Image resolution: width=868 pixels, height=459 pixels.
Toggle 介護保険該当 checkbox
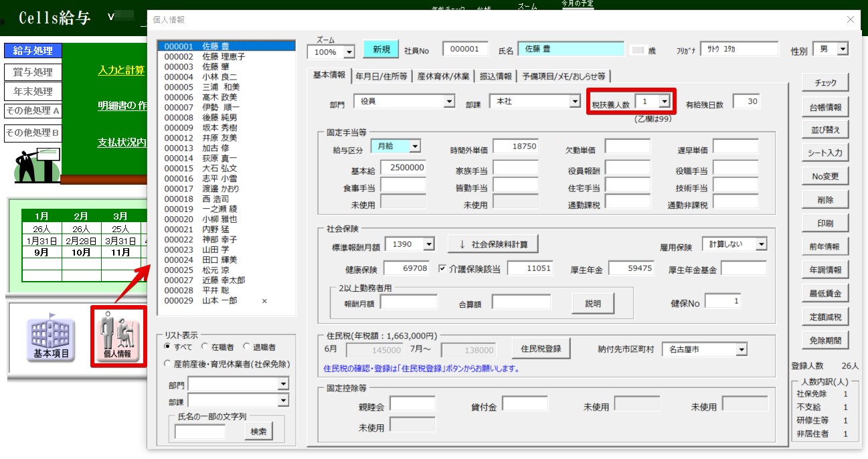click(442, 268)
